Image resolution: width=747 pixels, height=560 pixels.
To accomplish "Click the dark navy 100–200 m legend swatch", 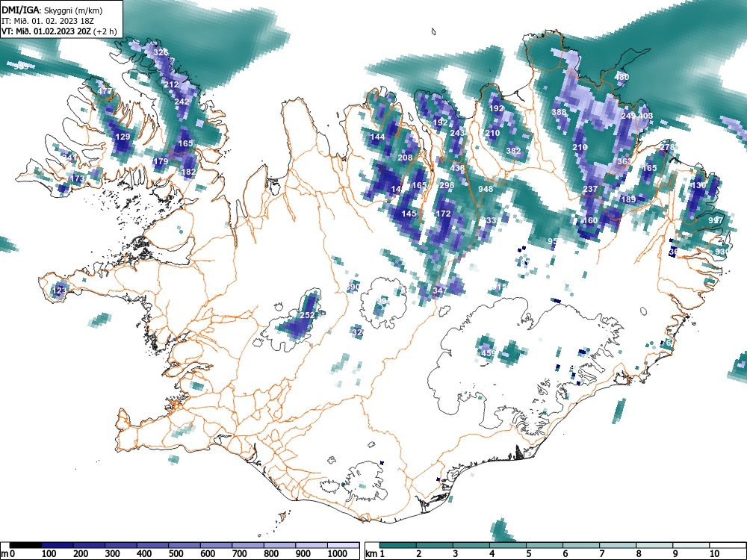I will tap(58, 545).
